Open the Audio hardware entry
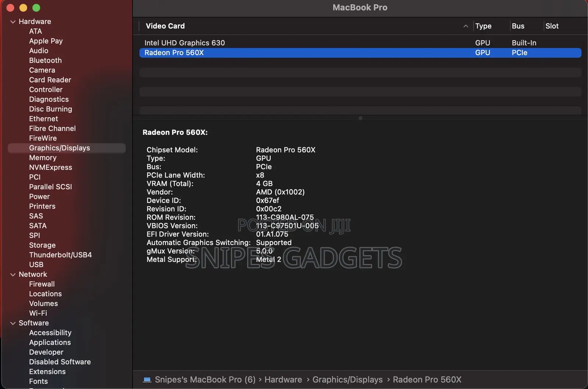Screen dimensions: 588x389 39,51
